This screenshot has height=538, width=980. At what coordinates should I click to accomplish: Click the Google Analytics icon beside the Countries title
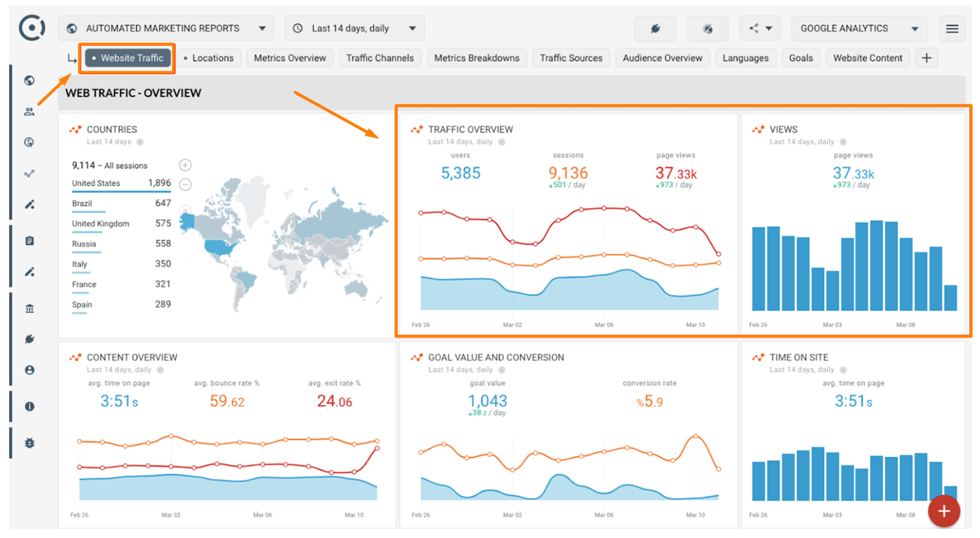[x=75, y=129]
